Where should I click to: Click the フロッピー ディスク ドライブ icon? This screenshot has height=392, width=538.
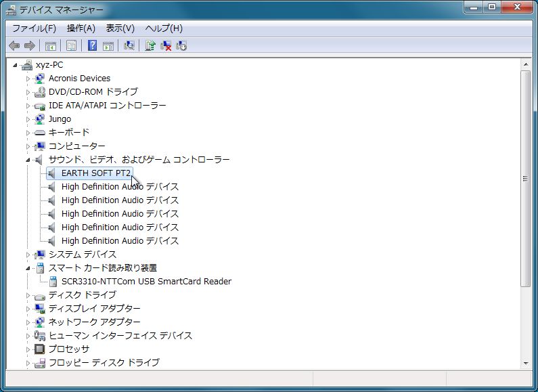pyautogui.click(x=40, y=363)
